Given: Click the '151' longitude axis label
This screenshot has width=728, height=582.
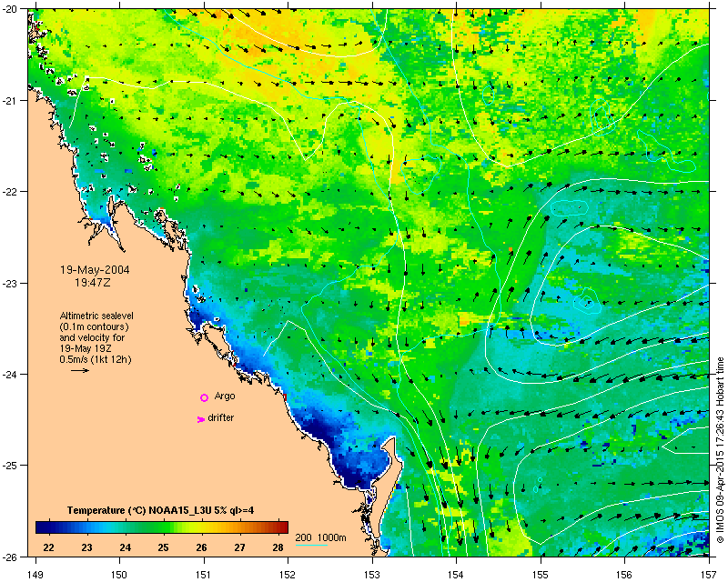Looking at the screenshot, I should (204, 575).
